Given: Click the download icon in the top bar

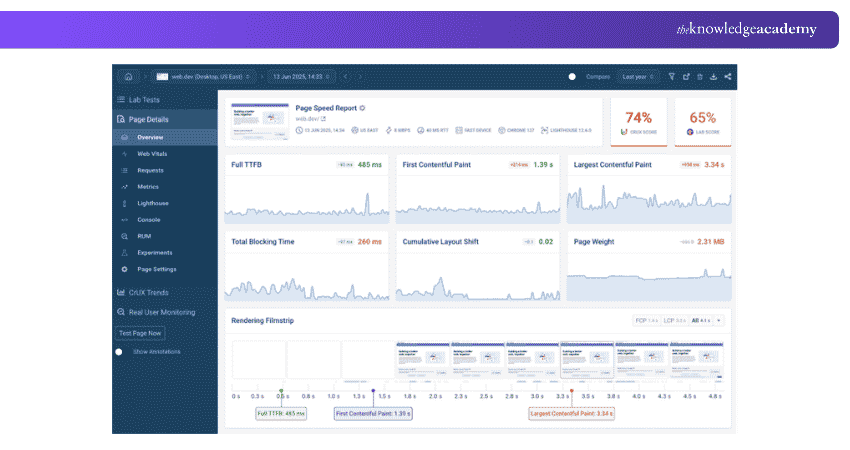Looking at the screenshot, I should coord(713,76).
